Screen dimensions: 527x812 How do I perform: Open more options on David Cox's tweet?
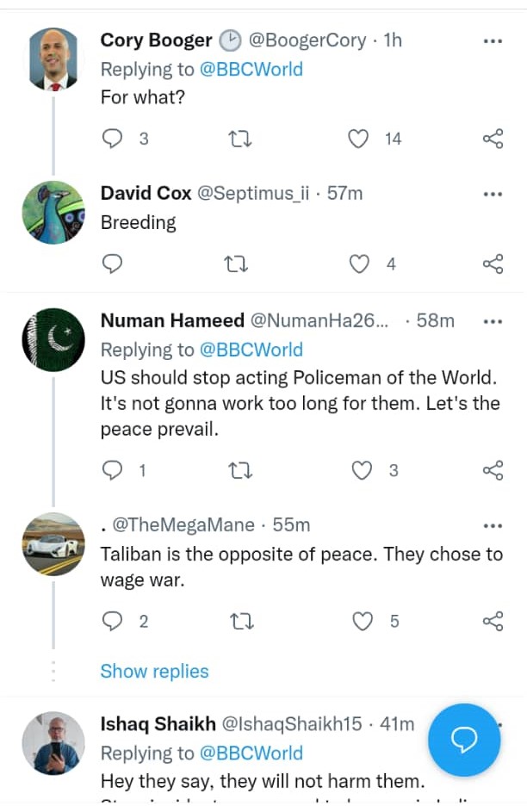[x=493, y=194]
